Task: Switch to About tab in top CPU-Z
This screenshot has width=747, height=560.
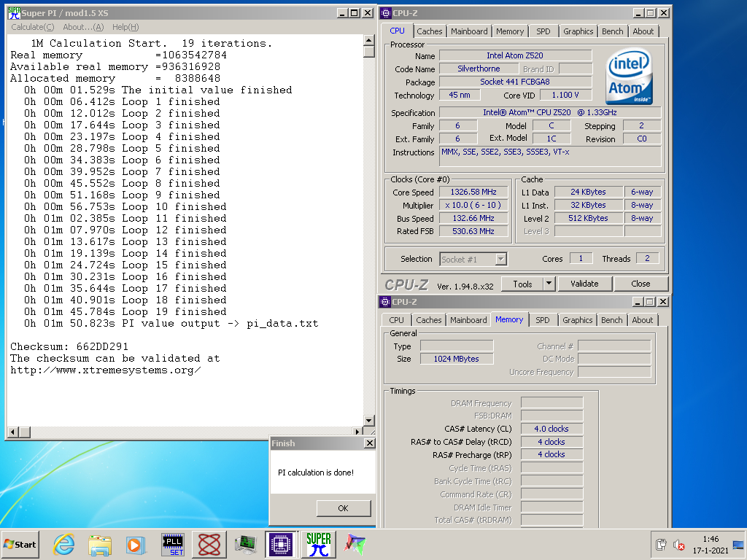Action: pos(643,31)
